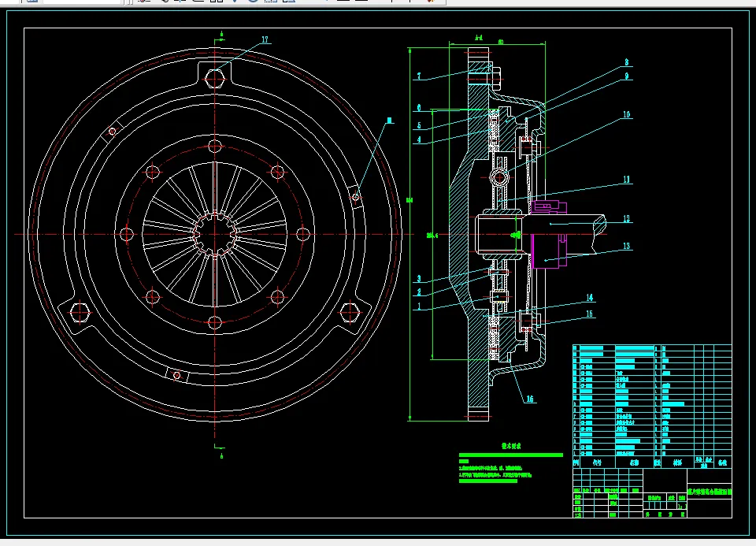Select part callout number 14
This screenshot has height=546, width=756.
588,298
